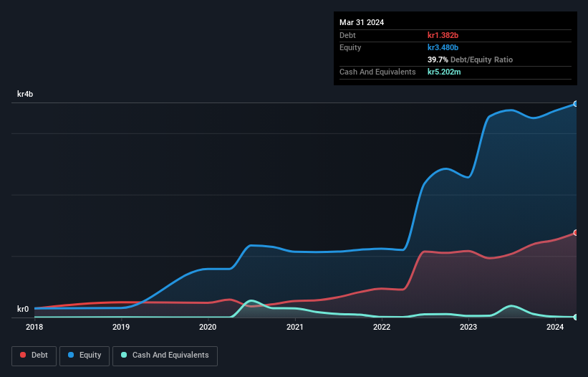Click the 2024 x-axis label
This screenshot has height=377, width=588.
pyautogui.click(x=555, y=327)
